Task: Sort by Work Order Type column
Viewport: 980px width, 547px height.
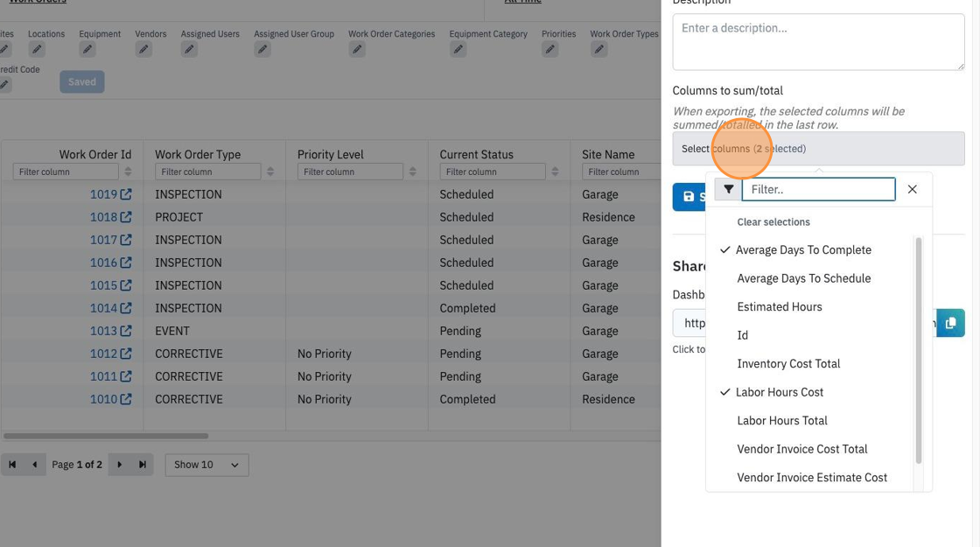Action: point(270,172)
